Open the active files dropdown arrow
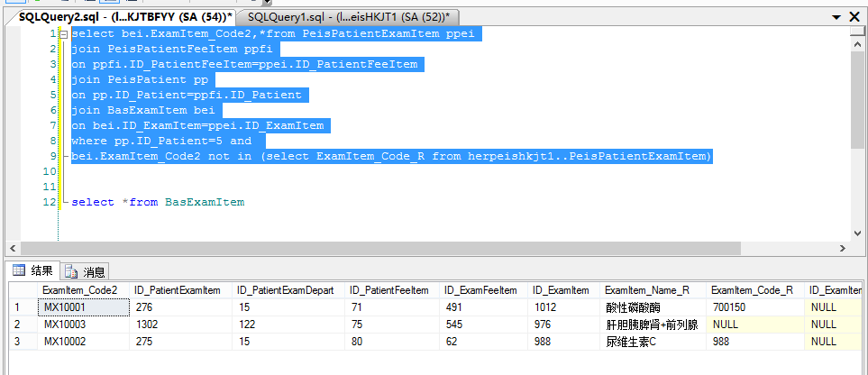 click(836, 18)
